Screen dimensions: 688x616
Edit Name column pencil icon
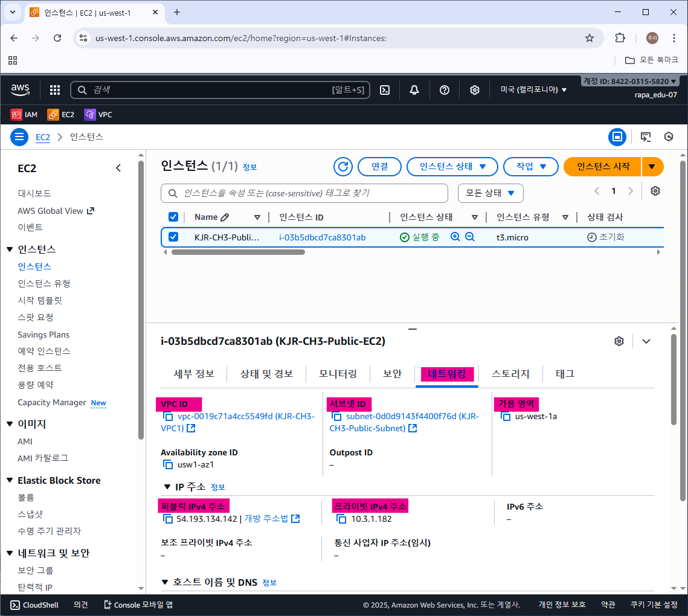coord(225,217)
